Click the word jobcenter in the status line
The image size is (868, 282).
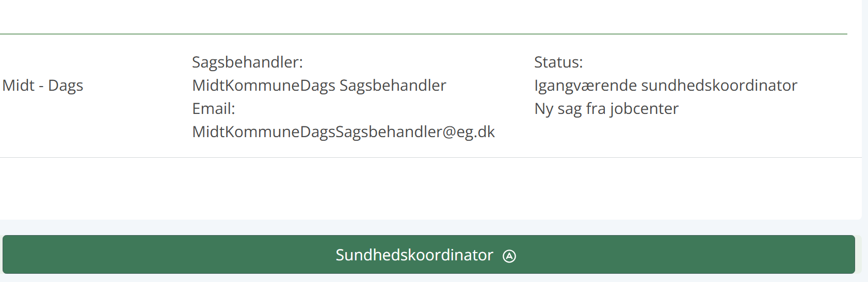(x=644, y=109)
